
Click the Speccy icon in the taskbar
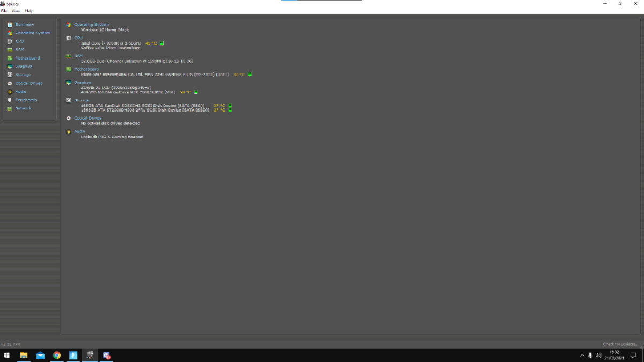tap(90, 355)
